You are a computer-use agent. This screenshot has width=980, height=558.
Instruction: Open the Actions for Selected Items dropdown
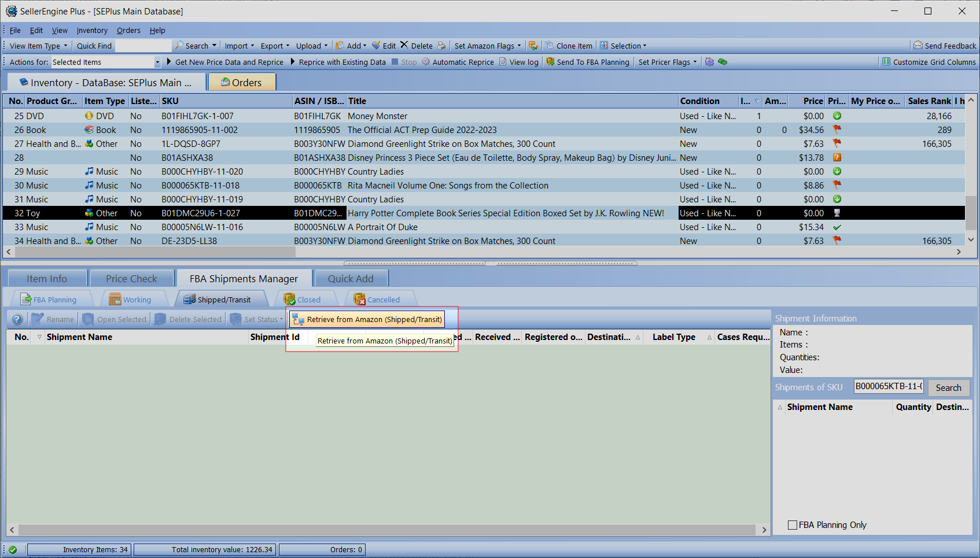click(x=157, y=62)
